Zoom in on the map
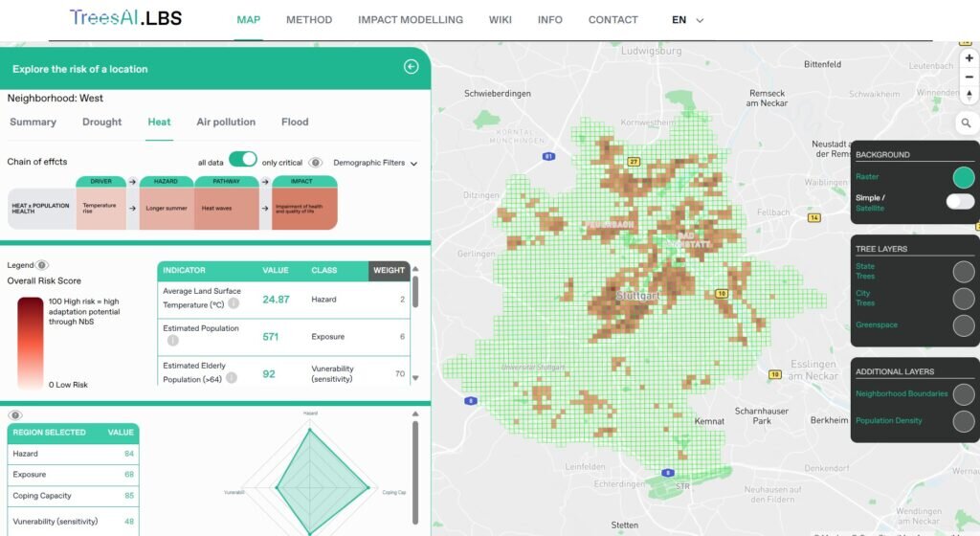This screenshot has height=536, width=980. click(969, 58)
